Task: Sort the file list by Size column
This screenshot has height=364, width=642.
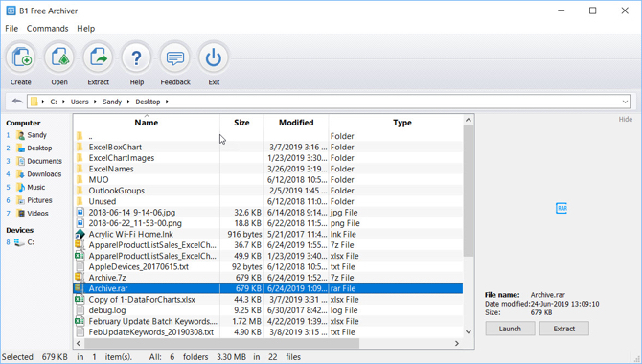Action: tap(241, 123)
